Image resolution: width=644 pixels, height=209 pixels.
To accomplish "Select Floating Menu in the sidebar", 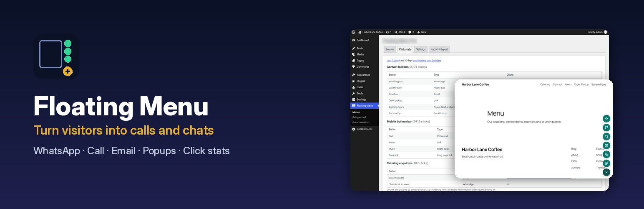I will pyautogui.click(x=365, y=106).
